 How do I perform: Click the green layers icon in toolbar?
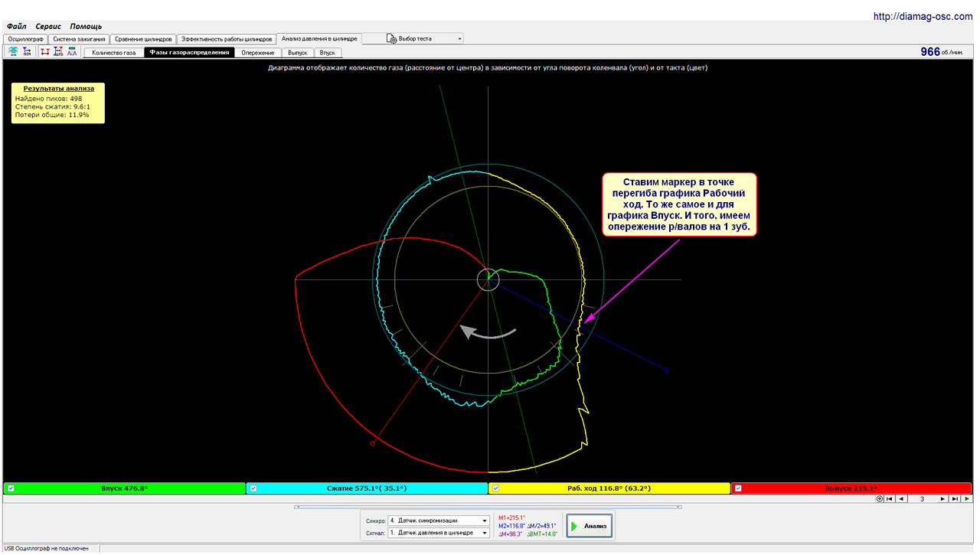[13, 52]
